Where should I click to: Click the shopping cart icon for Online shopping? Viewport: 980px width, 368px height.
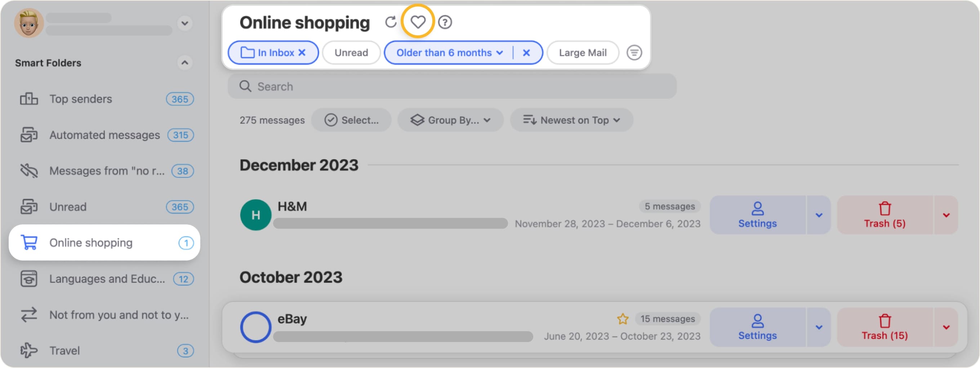click(x=29, y=243)
